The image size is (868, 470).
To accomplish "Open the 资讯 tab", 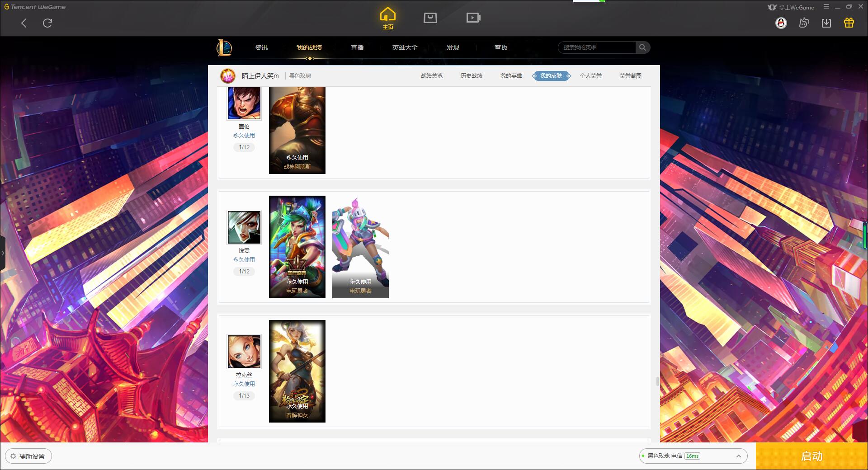I will pos(261,47).
